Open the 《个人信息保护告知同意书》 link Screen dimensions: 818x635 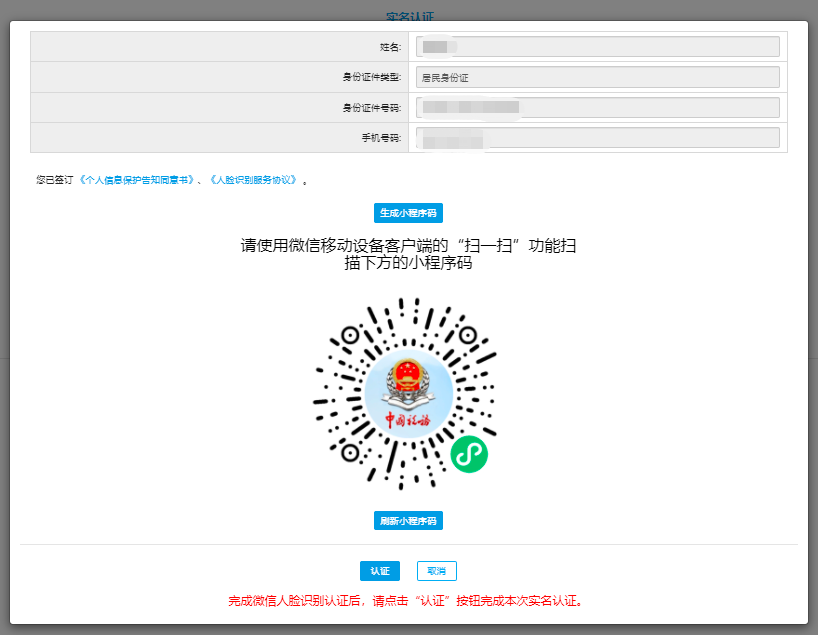click(x=137, y=180)
